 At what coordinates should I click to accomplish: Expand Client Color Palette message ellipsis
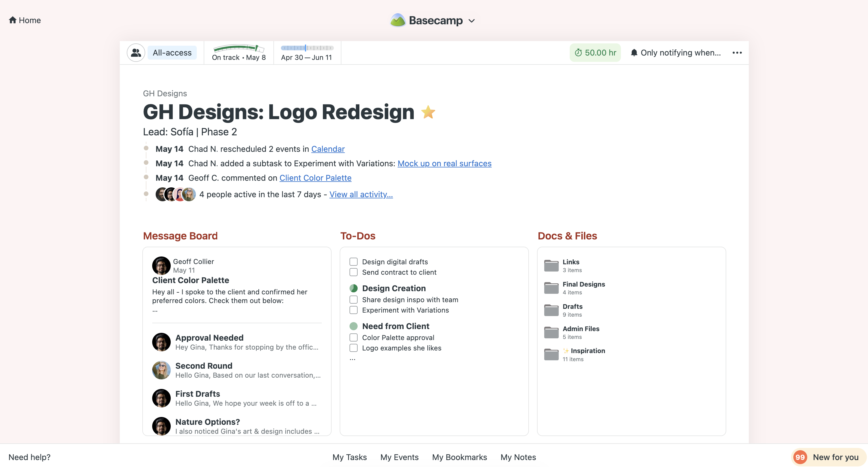pos(155,311)
